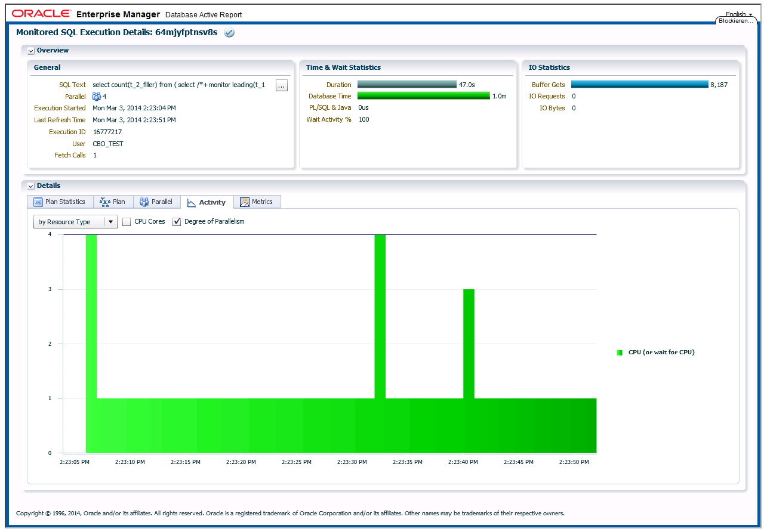Click the Database Active Report title text
The width and height of the screenshot is (764, 532).
[x=204, y=15]
